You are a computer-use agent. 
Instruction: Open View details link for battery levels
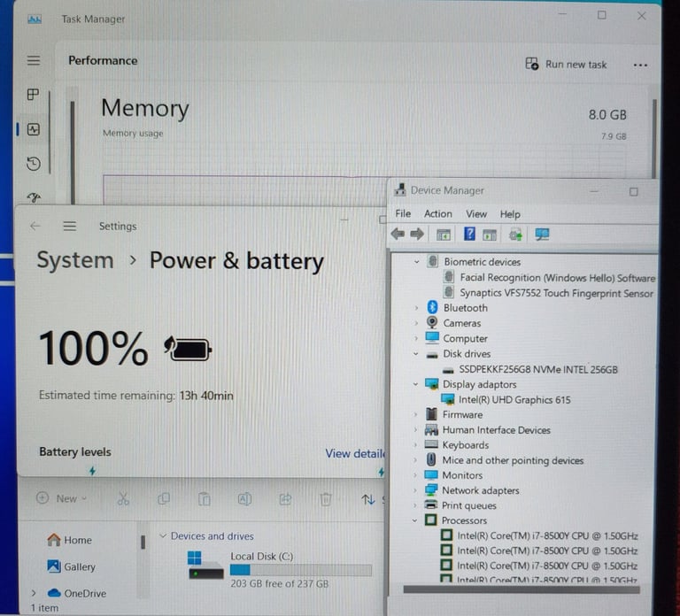(x=355, y=453)
